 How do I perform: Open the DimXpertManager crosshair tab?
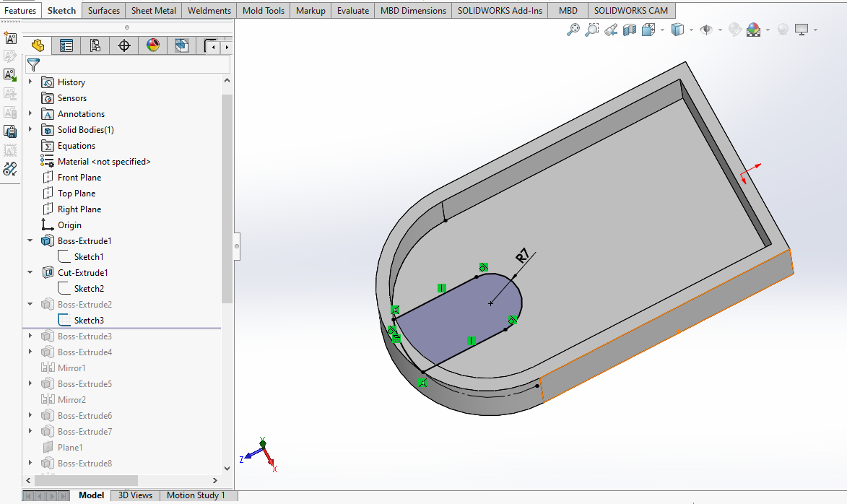click(x=124, y=46)
